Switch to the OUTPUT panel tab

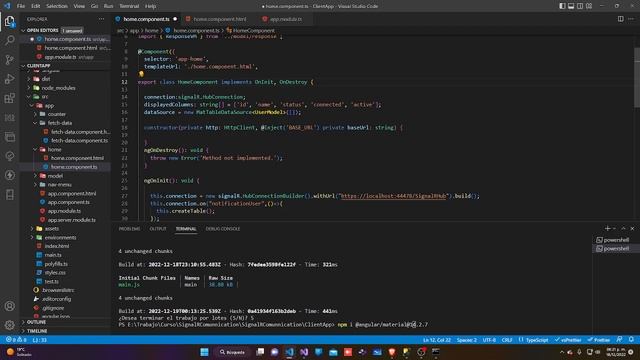tap(158, 229)
